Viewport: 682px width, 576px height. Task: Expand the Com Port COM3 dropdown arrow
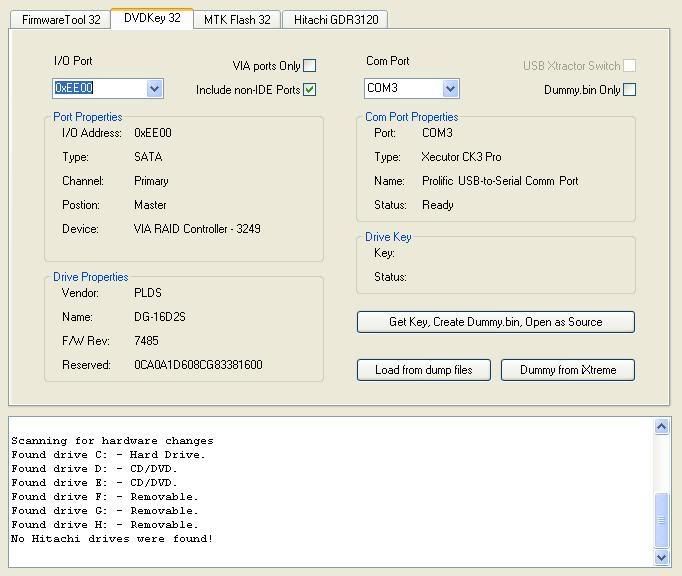pos(450,89)
